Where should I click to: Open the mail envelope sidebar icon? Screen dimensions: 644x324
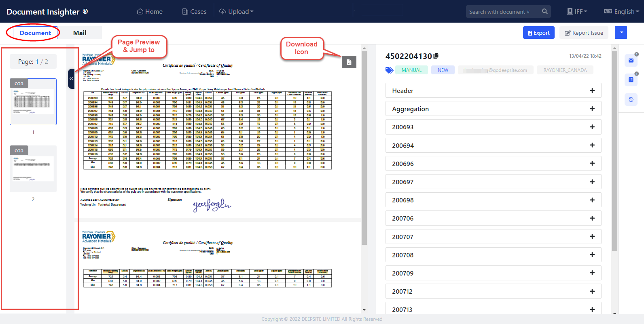(631, 61)
